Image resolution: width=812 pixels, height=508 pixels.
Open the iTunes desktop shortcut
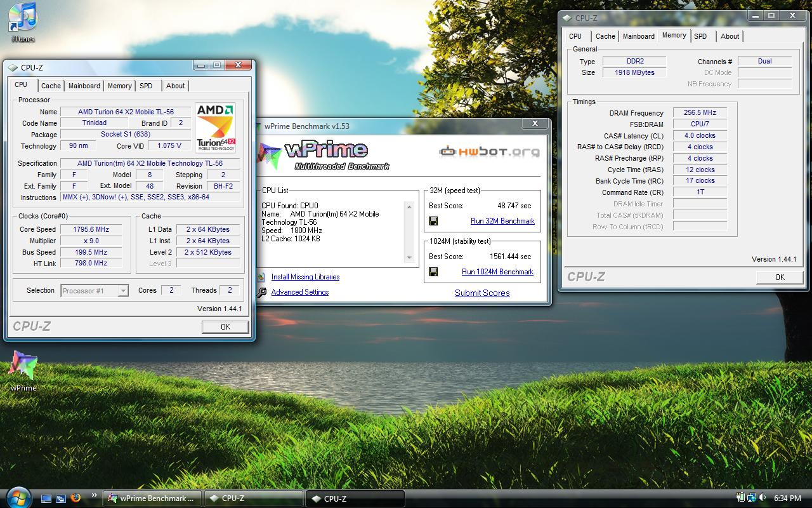(x=23, y=22)
